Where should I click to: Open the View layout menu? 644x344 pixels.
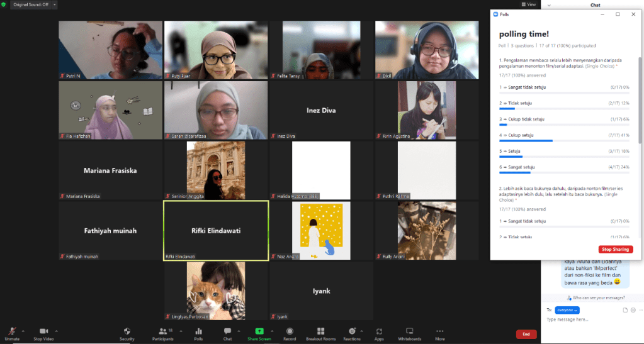[x=531, y=4]
